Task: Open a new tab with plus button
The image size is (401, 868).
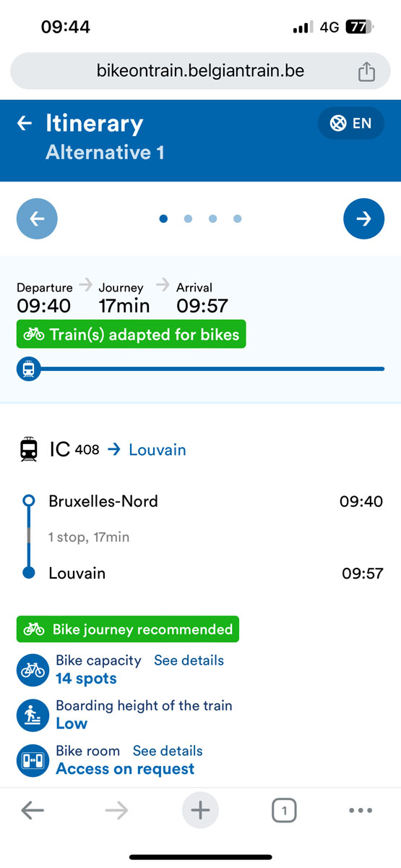Action: tap(200, 811)
